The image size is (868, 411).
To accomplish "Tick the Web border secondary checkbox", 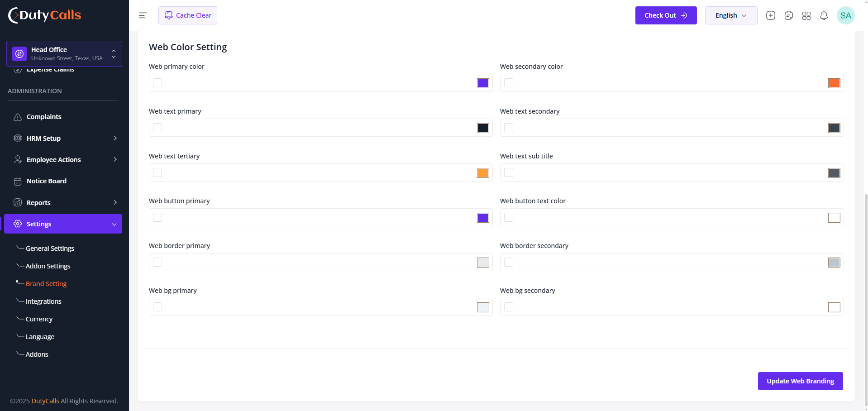I will pyautogui.click(x=509, y=262).
